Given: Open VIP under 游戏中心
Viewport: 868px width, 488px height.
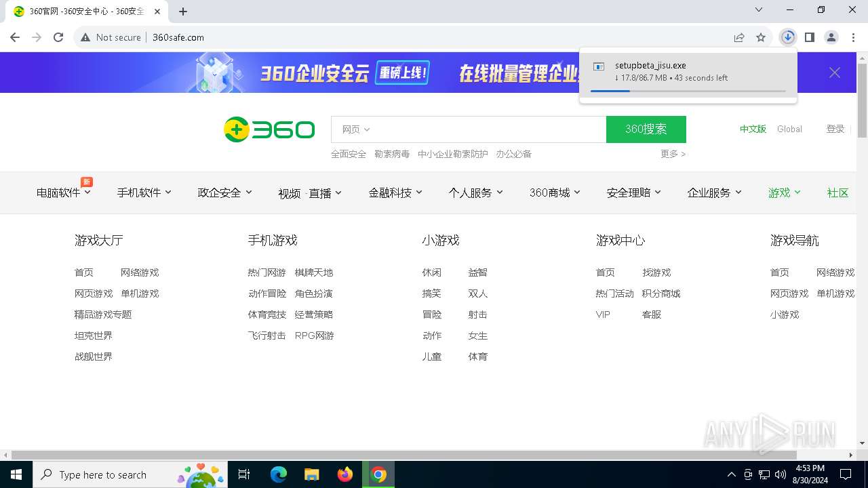Looking at the screenshot, I should (603, 314).
